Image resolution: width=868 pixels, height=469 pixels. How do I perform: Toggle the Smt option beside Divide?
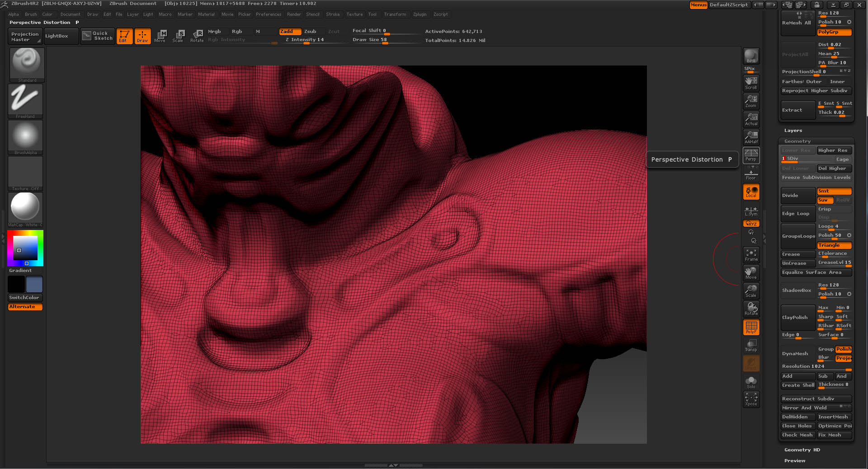(x=834, y=191)
